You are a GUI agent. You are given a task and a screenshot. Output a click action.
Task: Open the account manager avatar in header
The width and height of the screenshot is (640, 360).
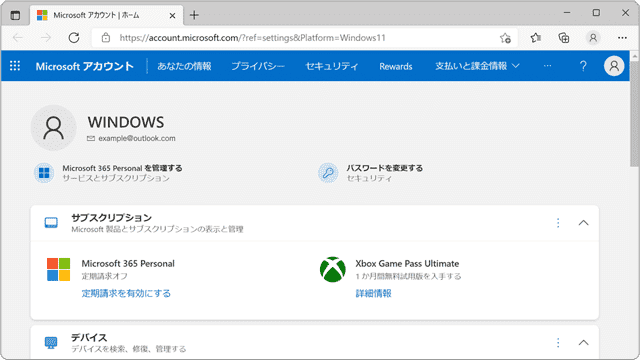(614, 66)
